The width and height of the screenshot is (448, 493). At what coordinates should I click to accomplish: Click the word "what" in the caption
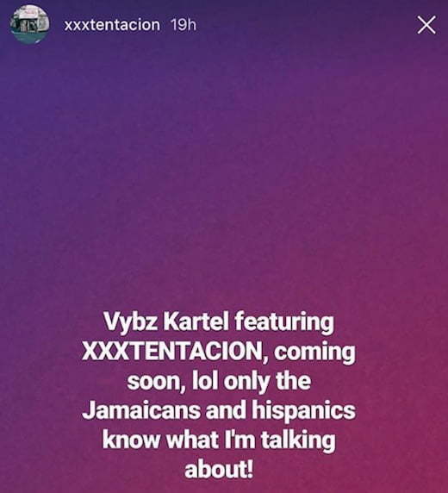tap(192, 440)
